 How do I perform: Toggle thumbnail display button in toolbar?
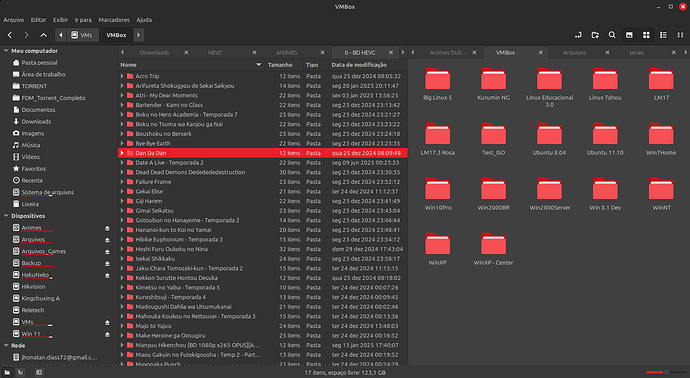629,35
